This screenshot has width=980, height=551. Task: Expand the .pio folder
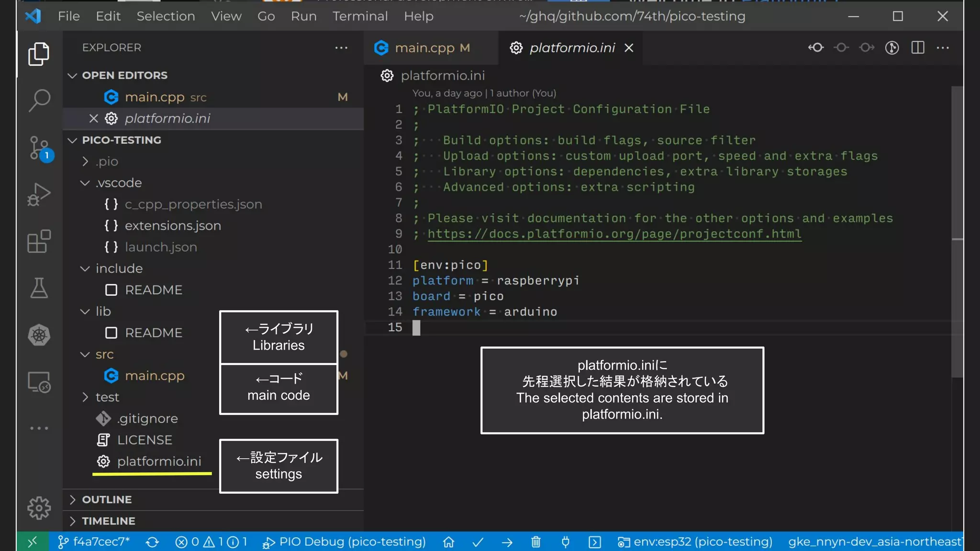pos(213,162)
